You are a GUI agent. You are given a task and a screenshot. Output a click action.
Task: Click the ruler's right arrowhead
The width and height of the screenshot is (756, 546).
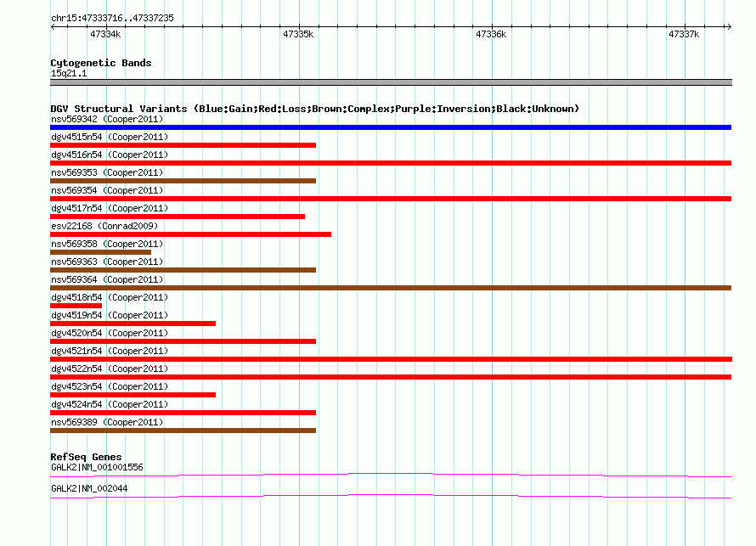pyautogui.click(x=729, y=26)
